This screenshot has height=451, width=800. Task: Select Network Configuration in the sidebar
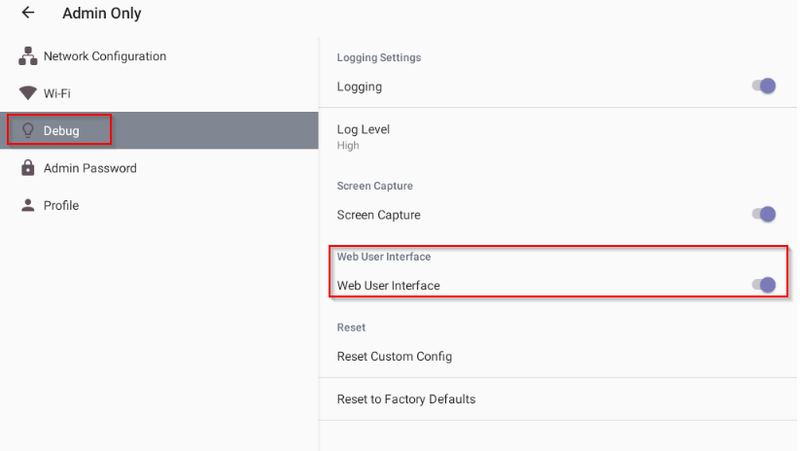[x=159, y=56]
